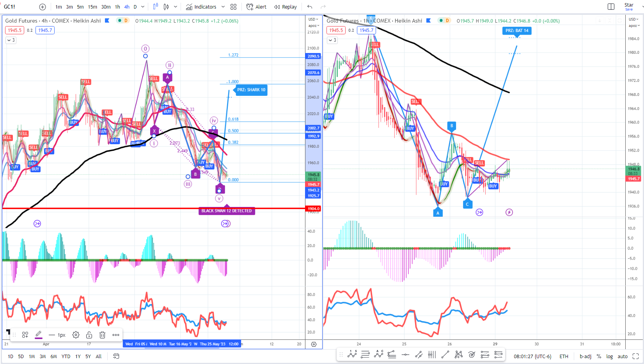Select the 1m timeframe

click(x=59, y=7)
